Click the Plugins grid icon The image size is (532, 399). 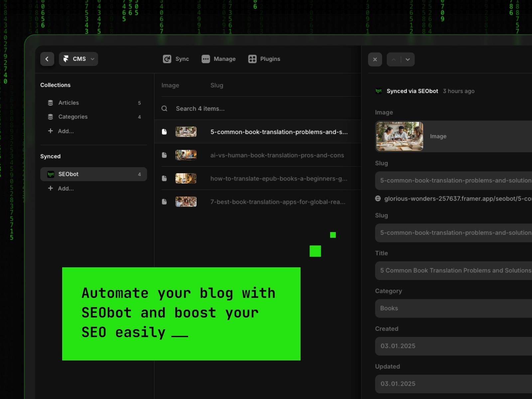coord(252,59)
